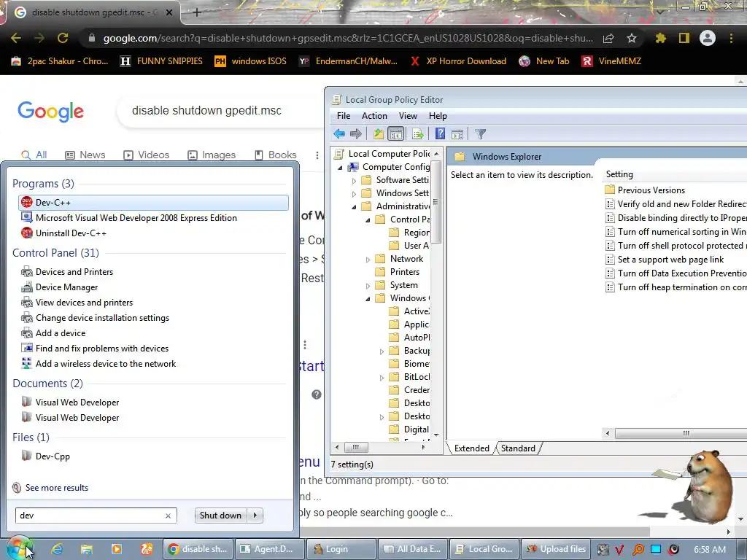This screenshot has width=747, height=560.
Task: Click See more results link
Action: [x=57, y=488]
